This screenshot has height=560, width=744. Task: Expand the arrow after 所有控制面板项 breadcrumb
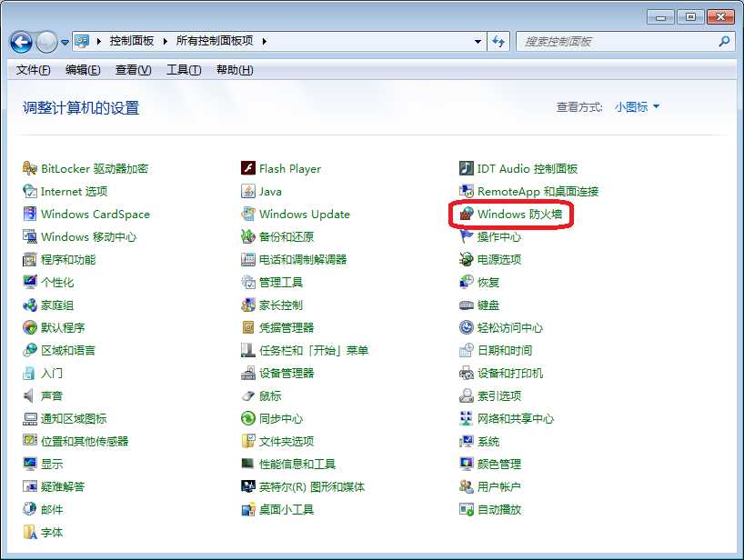[x=265, y=41]
